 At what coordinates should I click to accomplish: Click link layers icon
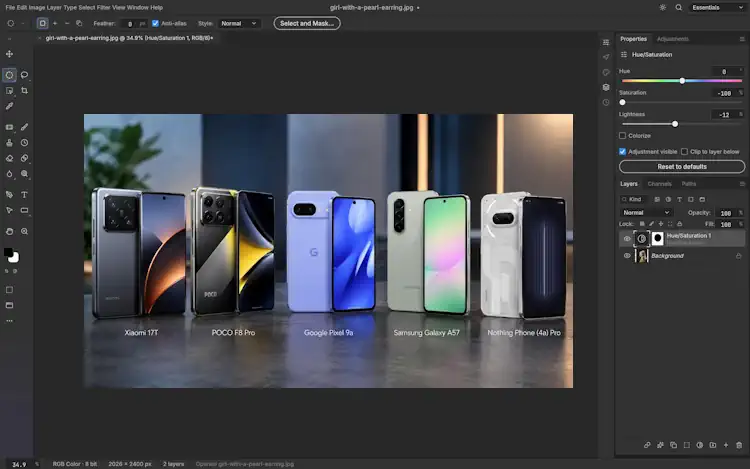(647, 445)
